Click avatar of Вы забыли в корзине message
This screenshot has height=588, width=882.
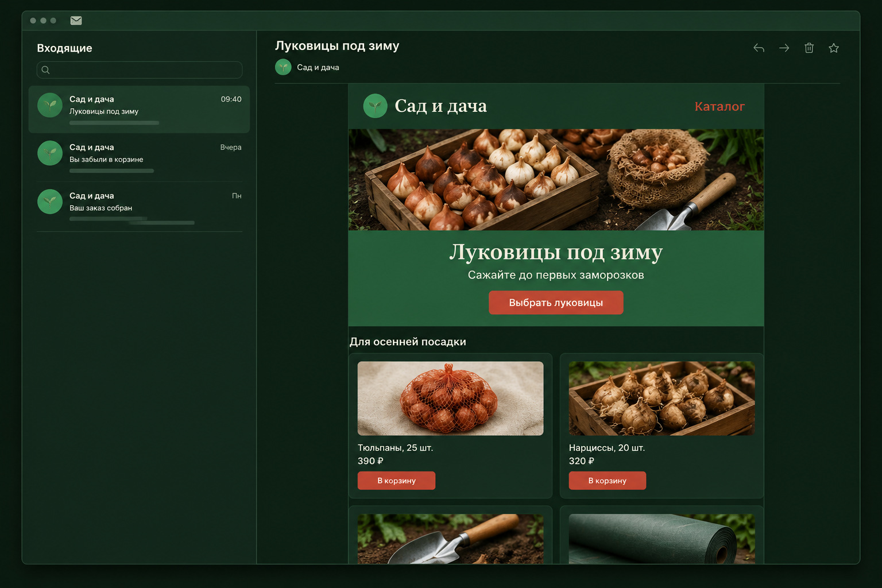click(50, 153)
